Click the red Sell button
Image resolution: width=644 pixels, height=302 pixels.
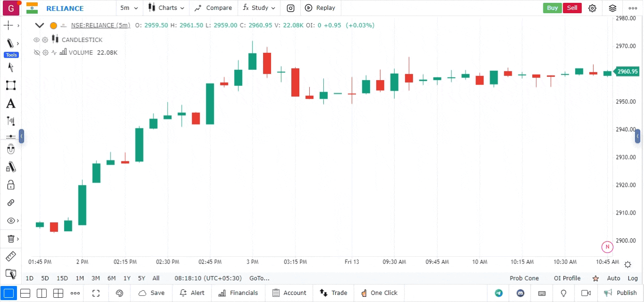click(572, 8)
